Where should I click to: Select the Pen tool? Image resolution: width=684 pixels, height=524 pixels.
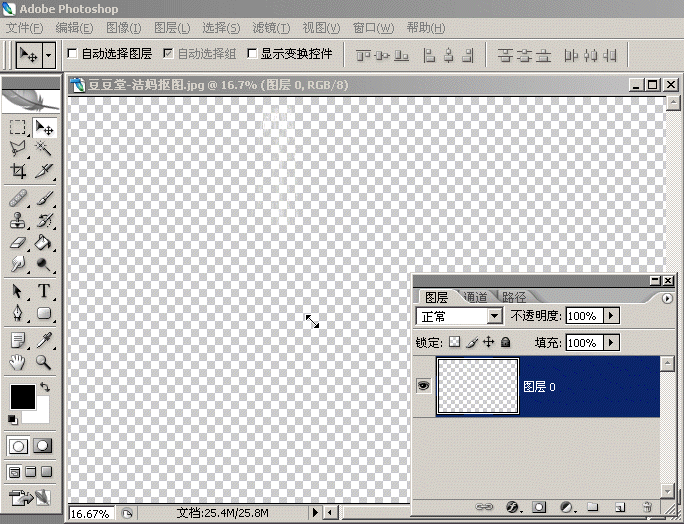(x=17, y=313)
